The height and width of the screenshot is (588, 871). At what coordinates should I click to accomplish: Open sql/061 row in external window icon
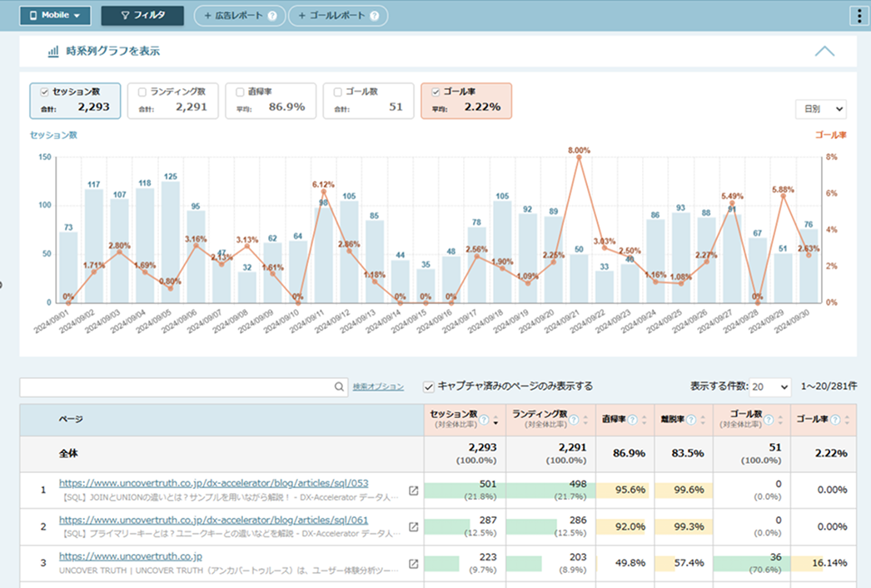[413, 527]
